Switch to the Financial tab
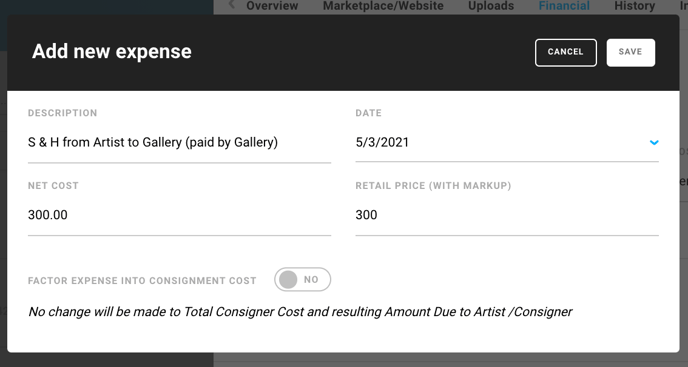This screenshot has height=367, width=688. pos(564,6)
